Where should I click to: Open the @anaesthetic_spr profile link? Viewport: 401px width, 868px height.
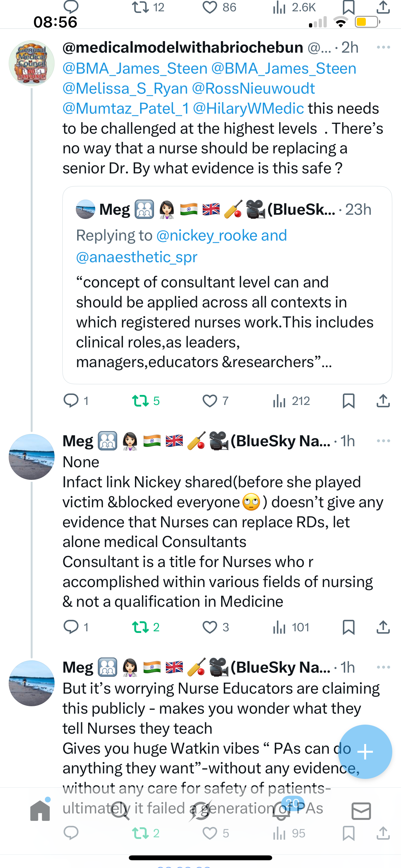(137, 257)
